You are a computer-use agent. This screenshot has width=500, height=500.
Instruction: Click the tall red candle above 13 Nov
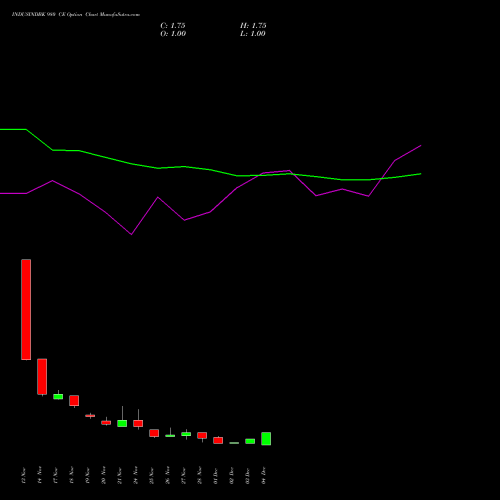pyautogui.click(x=26, y=309)
